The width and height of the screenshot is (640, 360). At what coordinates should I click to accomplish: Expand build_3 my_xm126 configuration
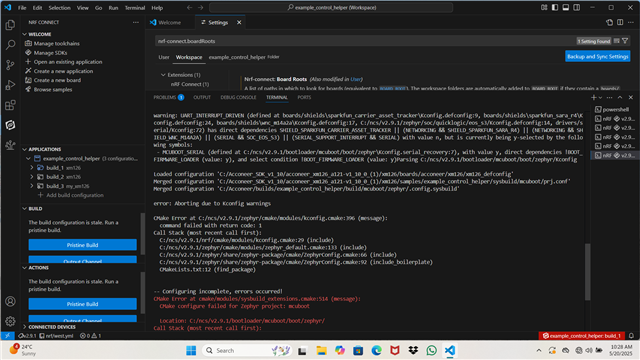32,186
